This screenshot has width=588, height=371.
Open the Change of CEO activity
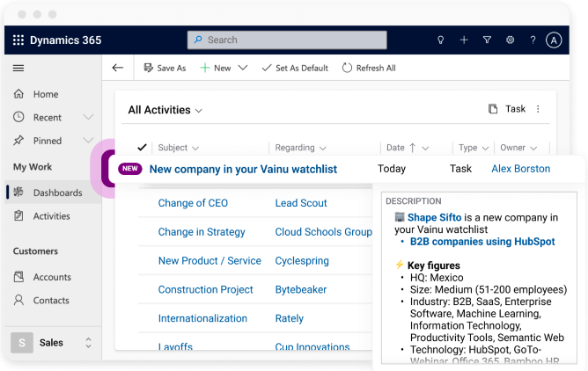[193, 203]
